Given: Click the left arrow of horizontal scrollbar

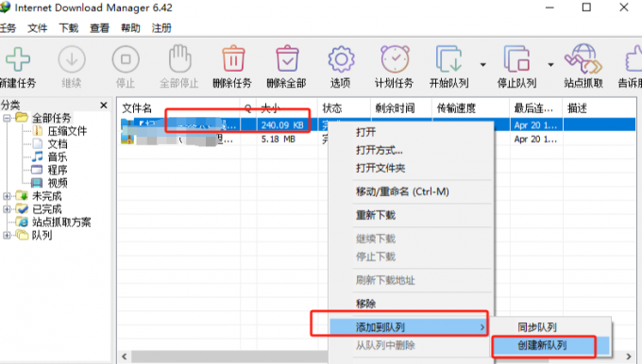Looking at the screenshot, I should click(x=125, y=356).
